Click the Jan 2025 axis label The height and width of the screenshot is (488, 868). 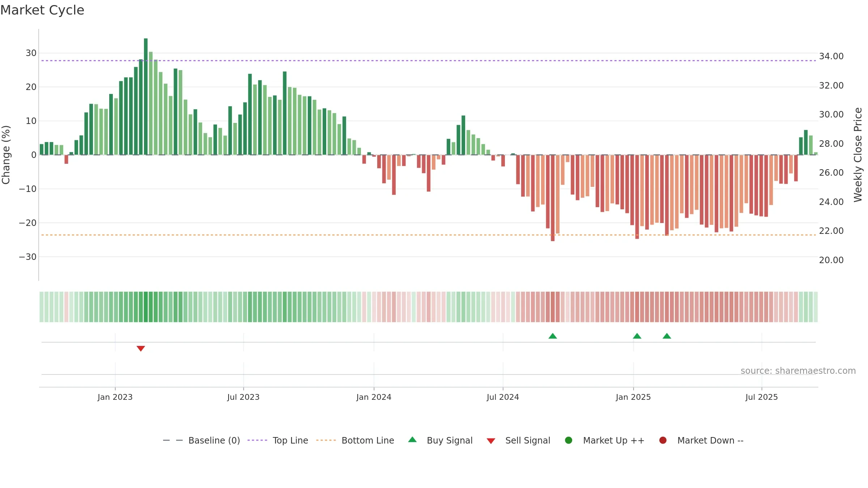(633, 397)
